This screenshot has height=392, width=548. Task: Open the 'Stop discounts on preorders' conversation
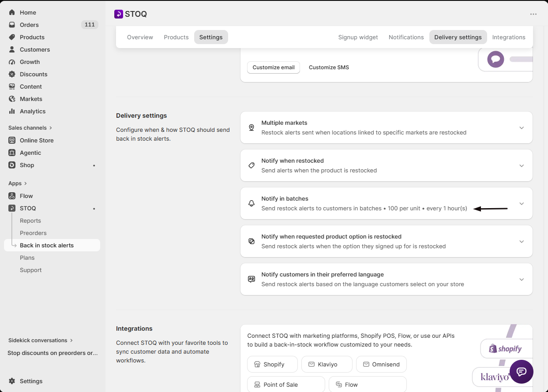53,353
